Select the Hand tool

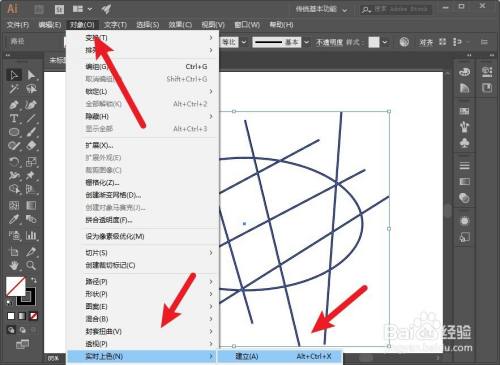pos(14,266)
